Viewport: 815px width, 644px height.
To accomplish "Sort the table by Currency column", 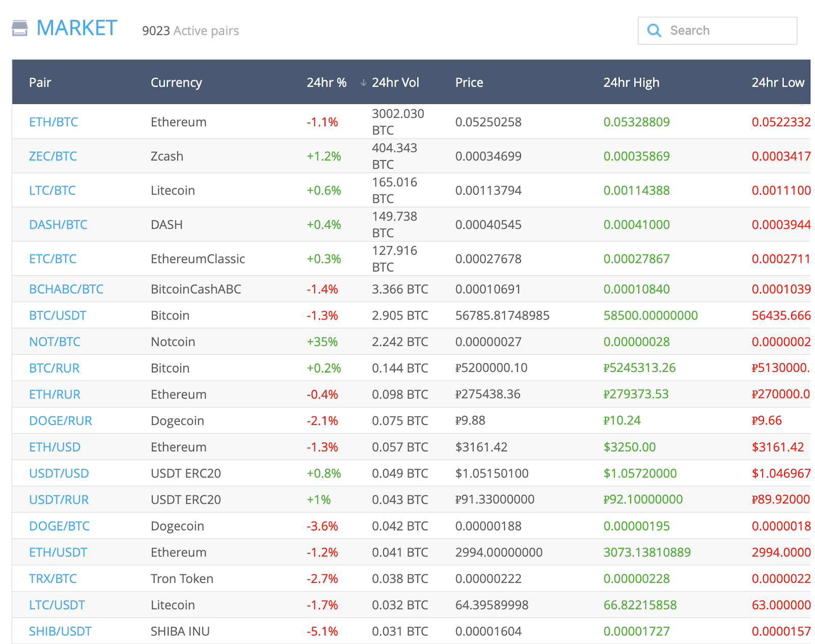I will coord(176,83).
